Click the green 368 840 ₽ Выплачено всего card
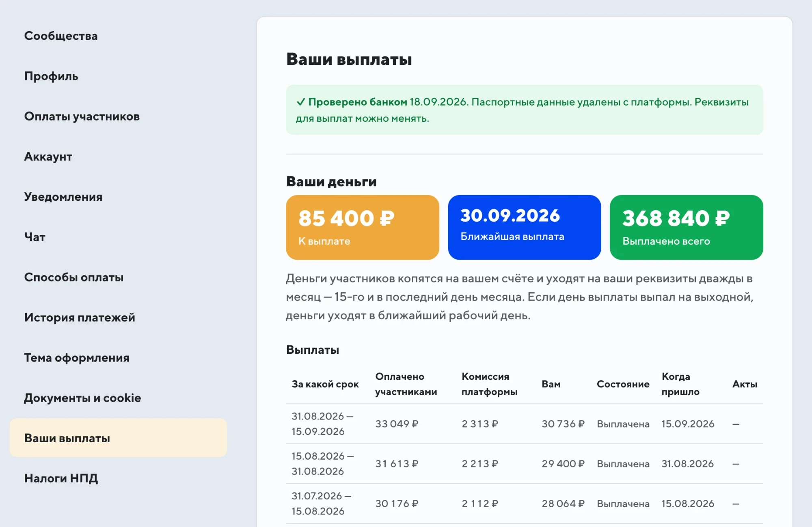 tap(687, 227)
